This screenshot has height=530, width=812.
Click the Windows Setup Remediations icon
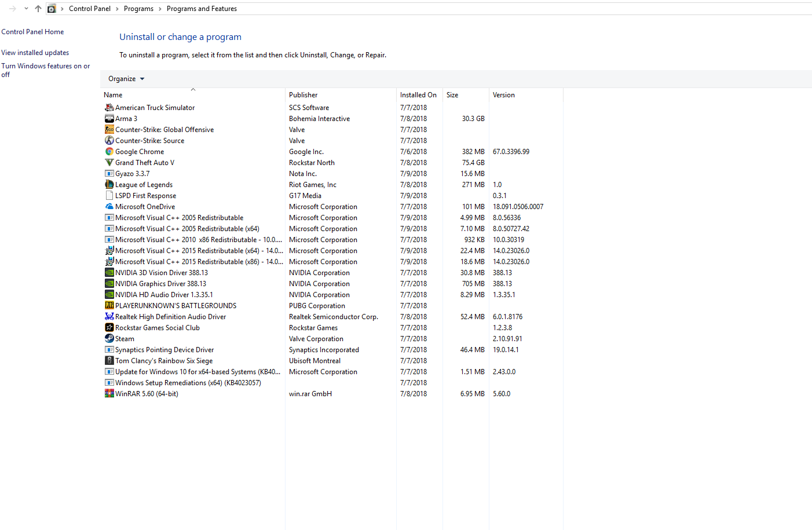pos(109,382)
